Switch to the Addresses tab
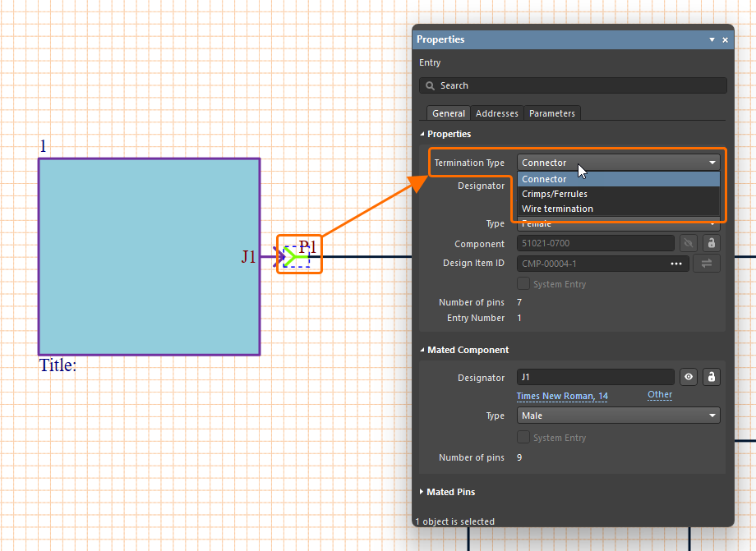This screenshot has height=551, width=756. tap(497, 113)
